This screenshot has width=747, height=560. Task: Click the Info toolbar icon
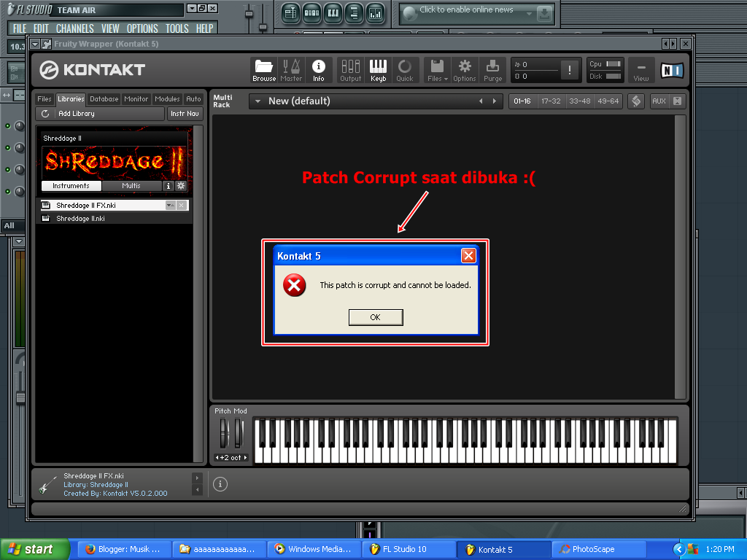coord(318,70)
